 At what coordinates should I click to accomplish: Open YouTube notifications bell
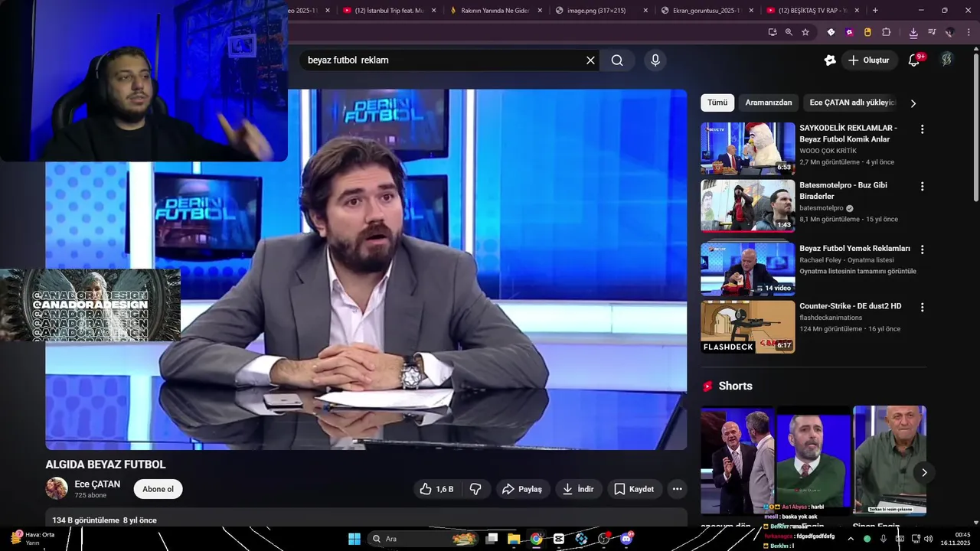(913, 60)
